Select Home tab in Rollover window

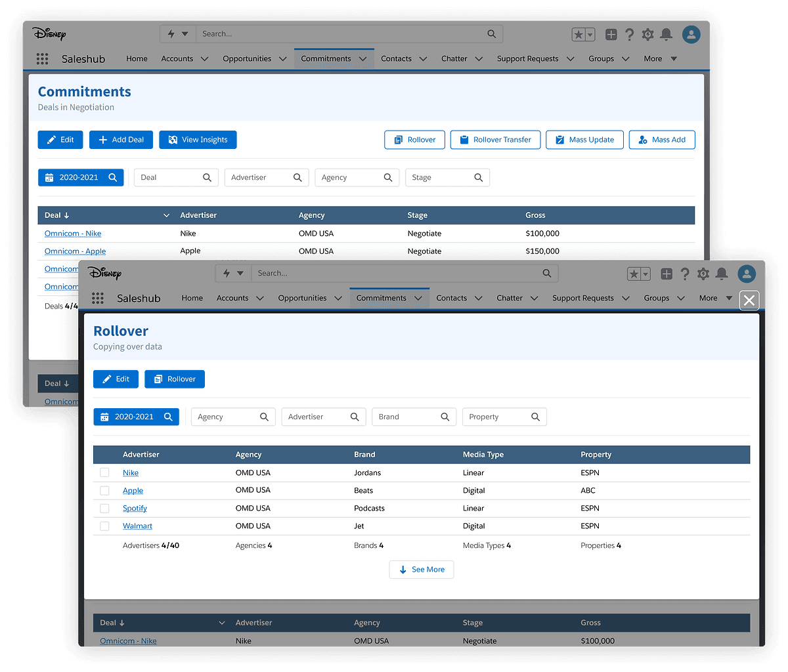coord(192,298)
